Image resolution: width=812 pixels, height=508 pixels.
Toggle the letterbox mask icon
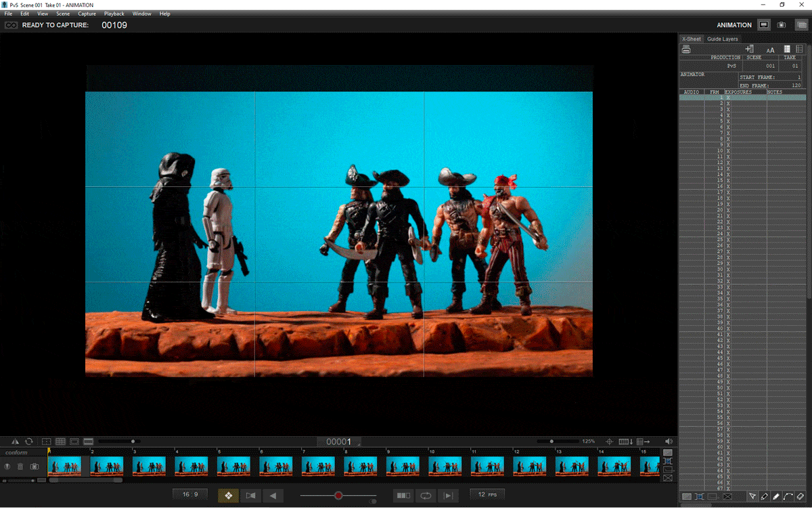(88, 442)
